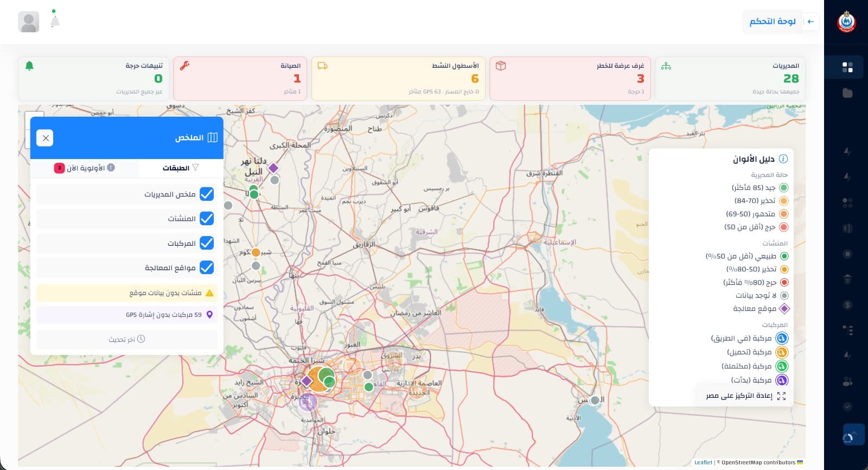
Task: Click the آخر تحديث row
Action: click(127, 339)
